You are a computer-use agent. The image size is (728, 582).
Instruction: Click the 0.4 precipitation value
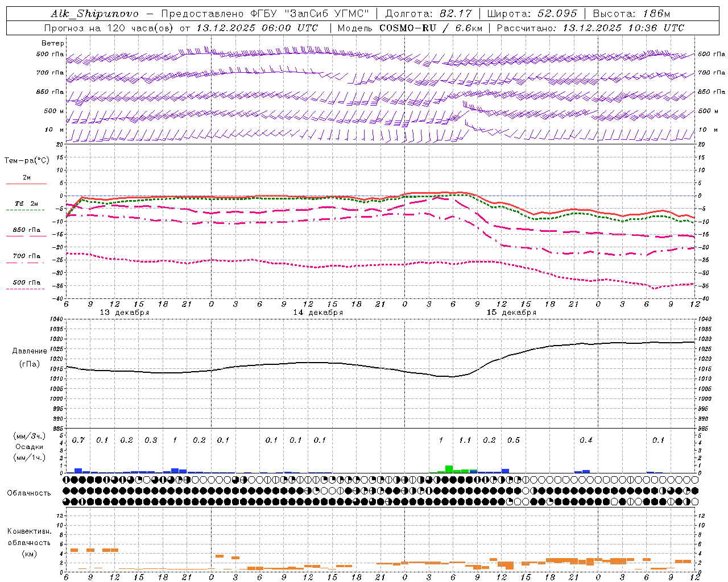[586, 440]
